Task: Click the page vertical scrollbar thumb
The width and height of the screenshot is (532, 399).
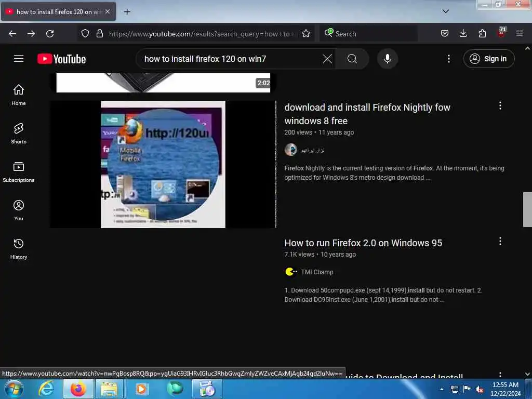Action: (527, 209)
